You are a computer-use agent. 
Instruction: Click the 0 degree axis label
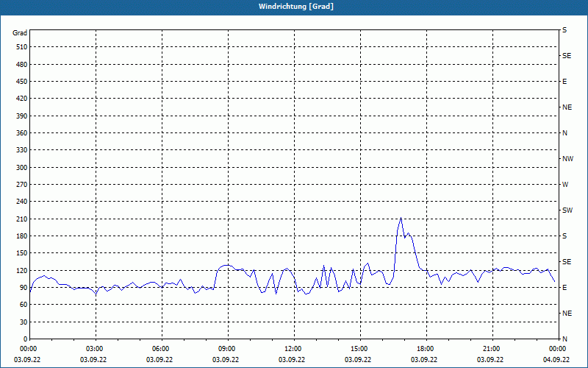[x=25, y=339]
